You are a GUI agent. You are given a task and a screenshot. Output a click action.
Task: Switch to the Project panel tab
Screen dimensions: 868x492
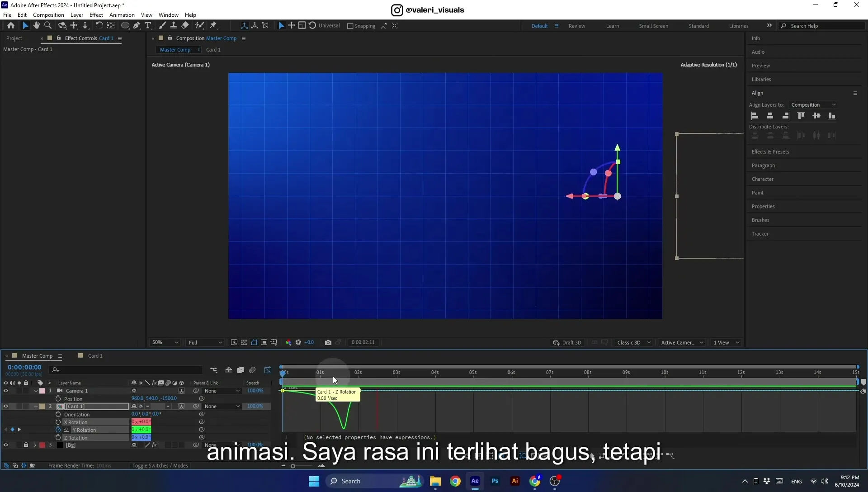14,38
